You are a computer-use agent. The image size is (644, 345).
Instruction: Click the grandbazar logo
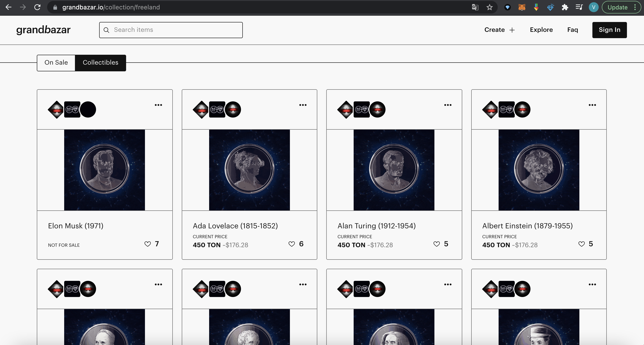pyautogui.click(x=43, y=30)
